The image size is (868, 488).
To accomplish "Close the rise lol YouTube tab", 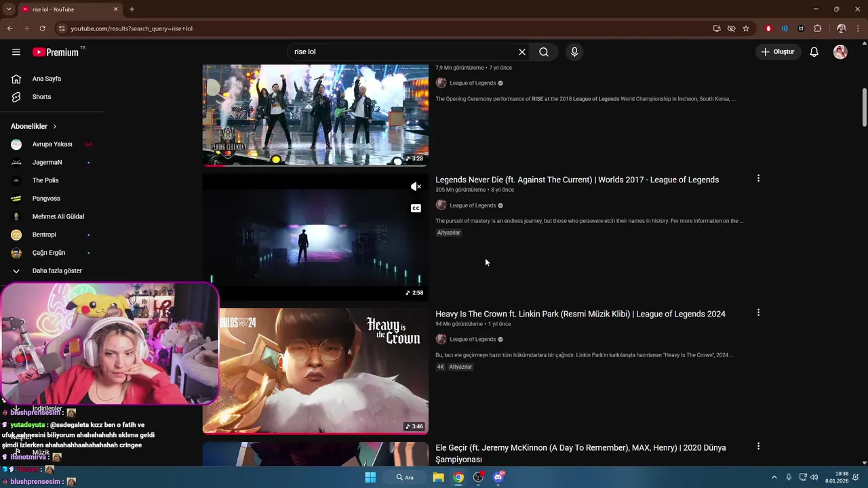I will [x=115, y=9].
